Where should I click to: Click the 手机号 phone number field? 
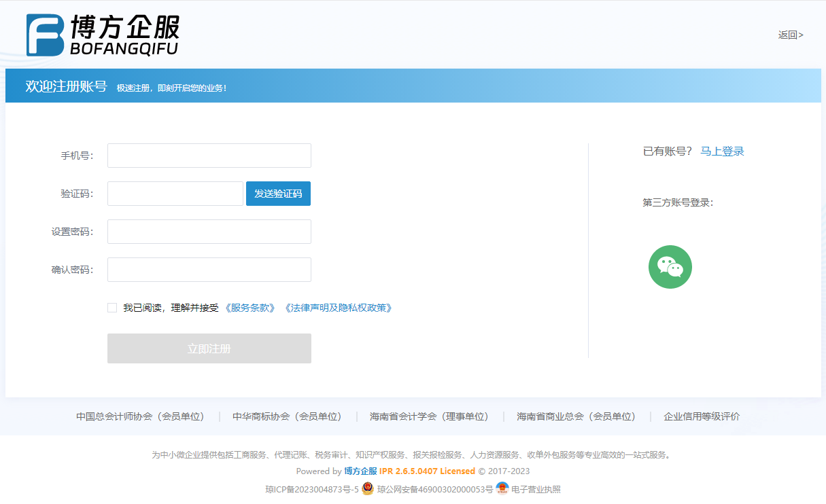coord(209,156)
